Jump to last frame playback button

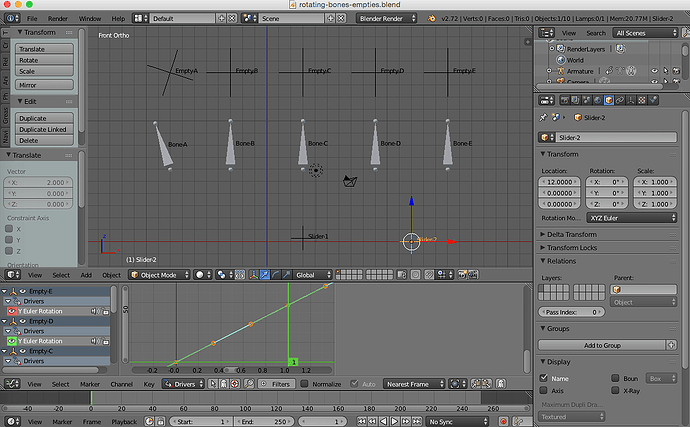point(417,421)
